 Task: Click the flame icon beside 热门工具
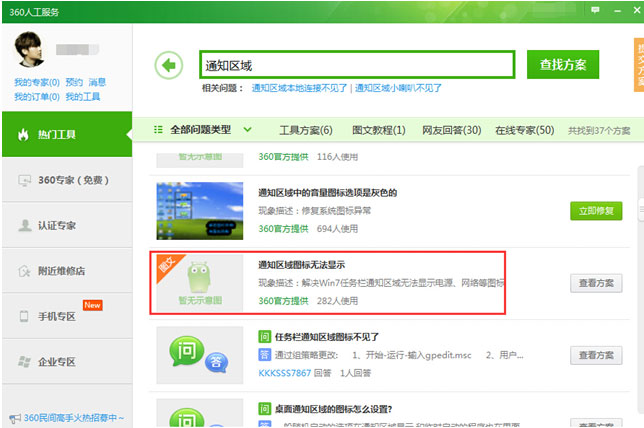click(x=23, y=134)
